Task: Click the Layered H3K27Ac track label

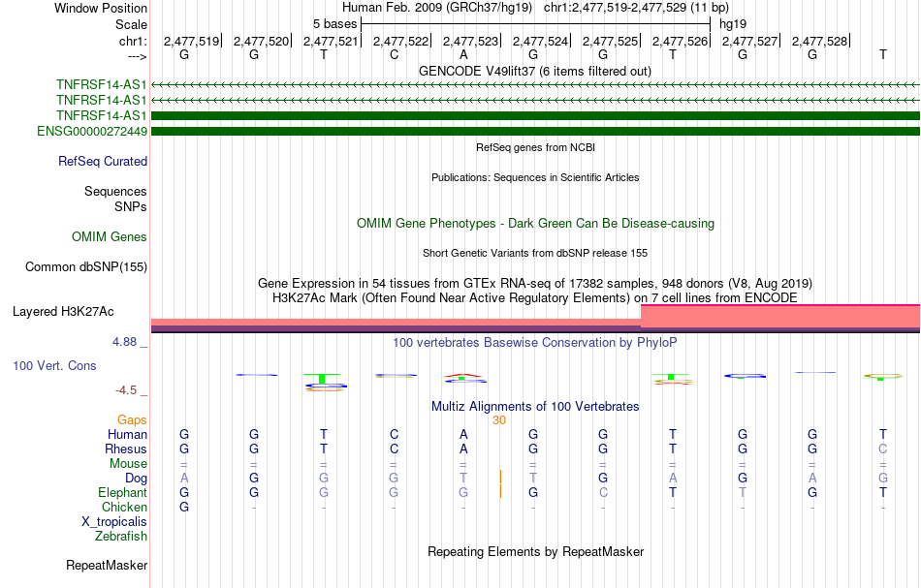Action: coord(63,311)
